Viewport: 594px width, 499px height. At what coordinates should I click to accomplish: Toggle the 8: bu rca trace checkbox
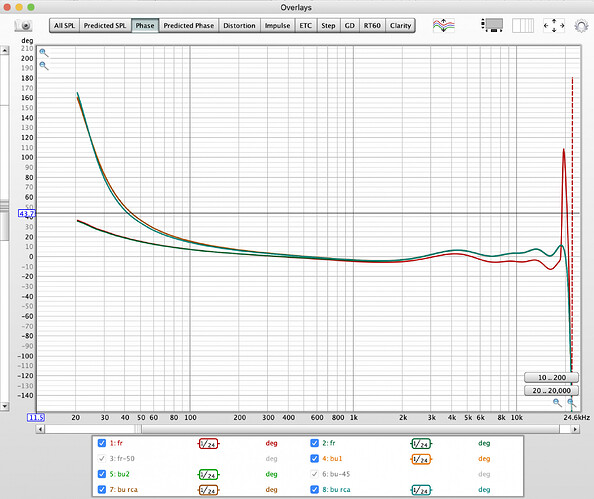click(x=314, y=490)
